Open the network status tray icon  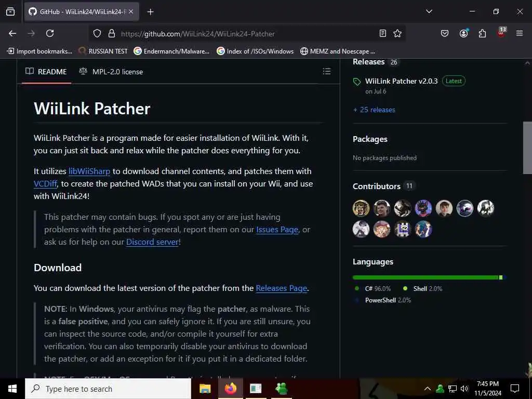coord(453,389)
